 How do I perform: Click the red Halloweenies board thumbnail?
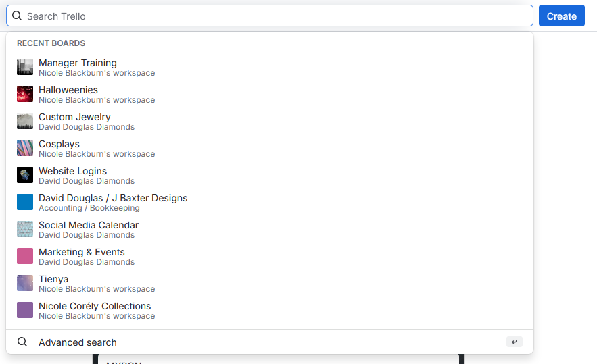25,94
